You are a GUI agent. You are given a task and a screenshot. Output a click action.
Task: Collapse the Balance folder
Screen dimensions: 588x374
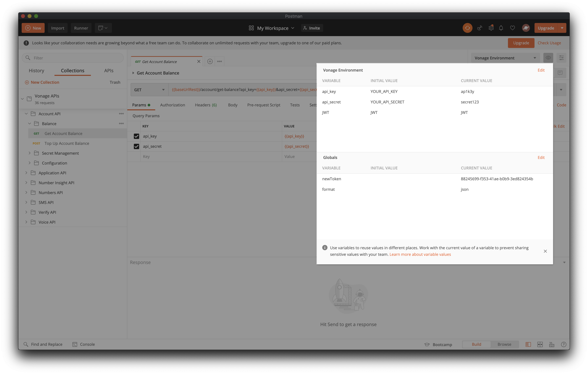[x=30, y=123]
